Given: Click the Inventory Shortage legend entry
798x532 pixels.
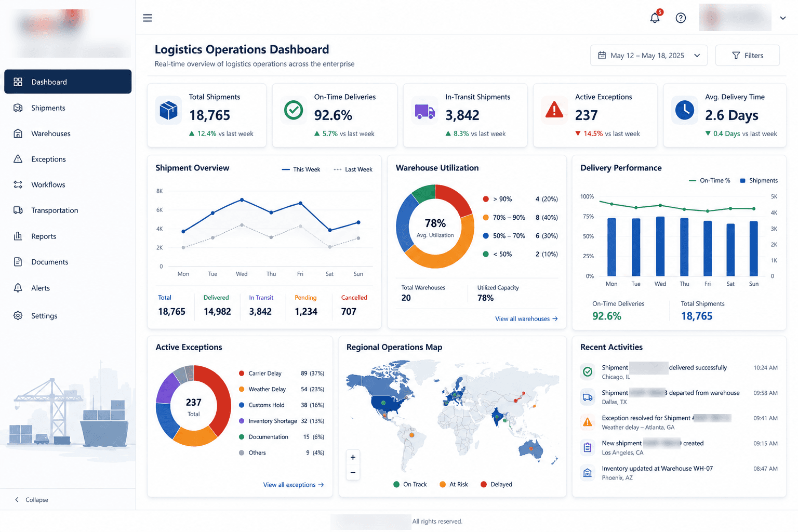Looking at the screenshot, I should pos(281,421).
